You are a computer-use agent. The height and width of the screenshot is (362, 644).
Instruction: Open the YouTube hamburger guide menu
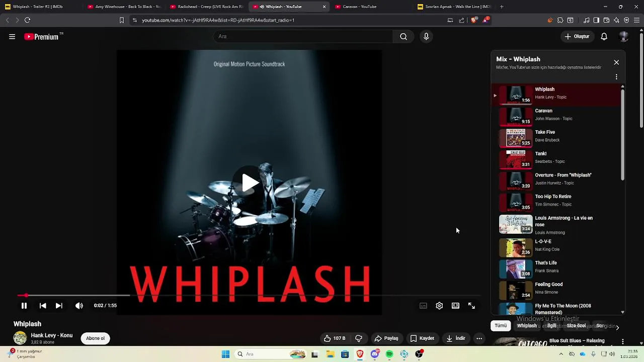[12, 37]
